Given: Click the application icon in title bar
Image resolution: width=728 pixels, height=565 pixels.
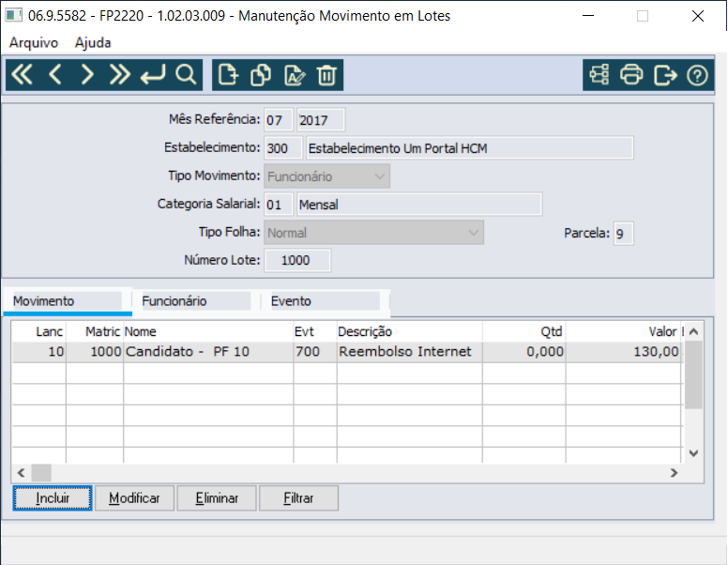Looking at the screenshot, I should coord(13,15).
